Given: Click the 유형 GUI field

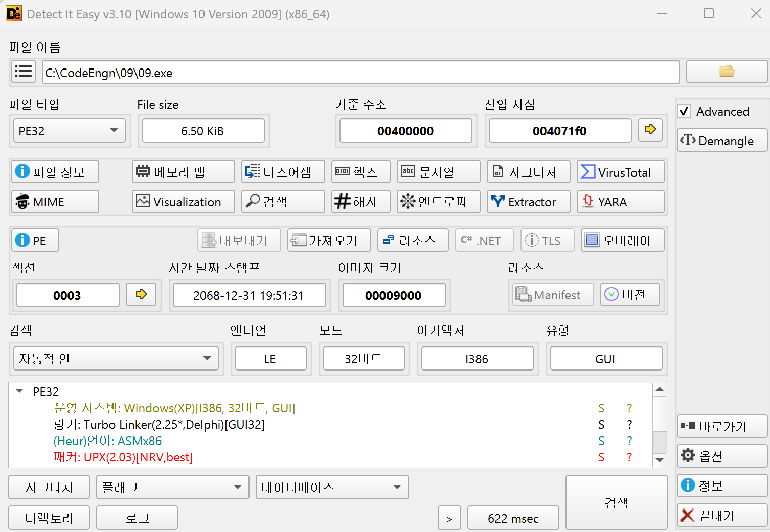Looking at the screenshot, I should tap(606, 358).
